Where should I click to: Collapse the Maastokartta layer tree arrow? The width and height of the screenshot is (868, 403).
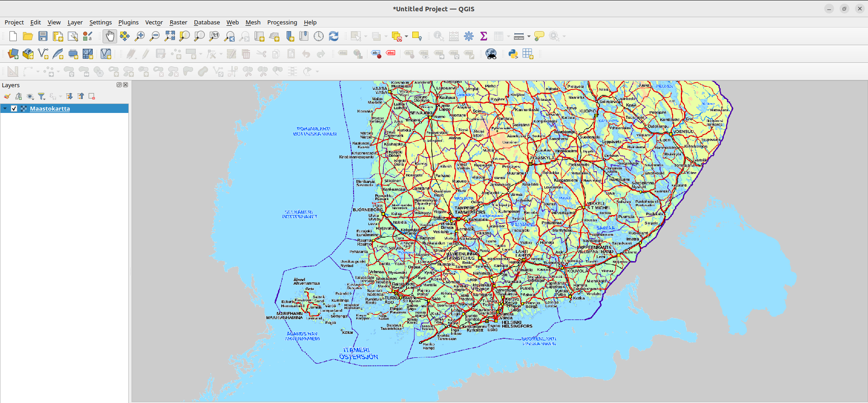click(x=5, y=108)
